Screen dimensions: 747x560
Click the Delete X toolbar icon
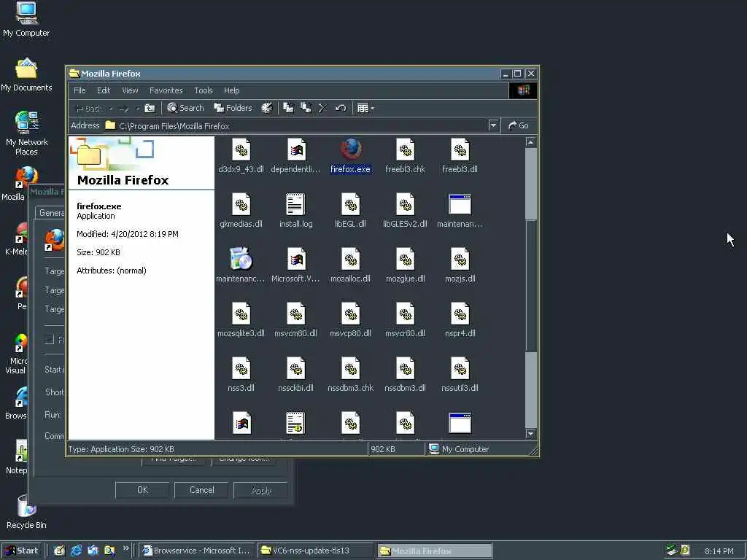coord(322,108)
